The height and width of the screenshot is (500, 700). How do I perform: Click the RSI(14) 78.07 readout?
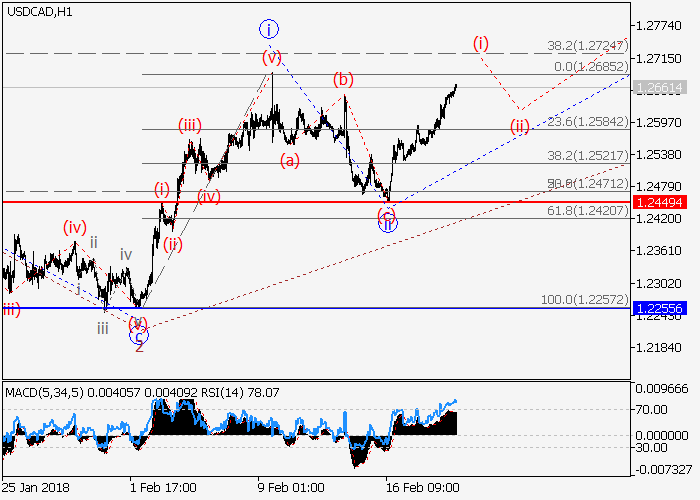point(240,393)
